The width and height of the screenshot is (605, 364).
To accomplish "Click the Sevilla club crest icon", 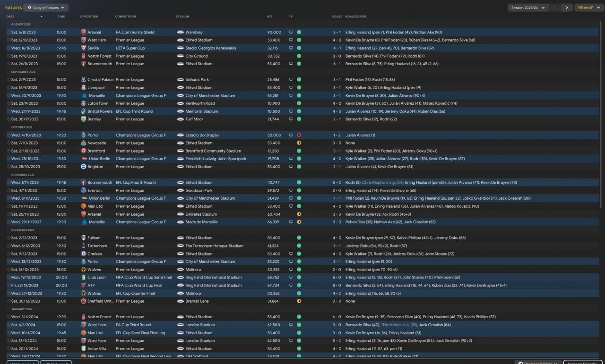I will point(83,48).
